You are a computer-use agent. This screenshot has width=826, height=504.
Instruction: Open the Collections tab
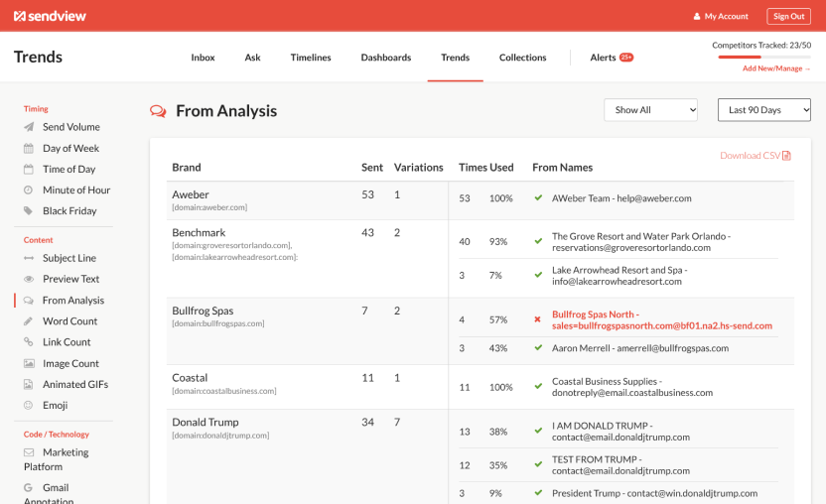pos(522,58)
